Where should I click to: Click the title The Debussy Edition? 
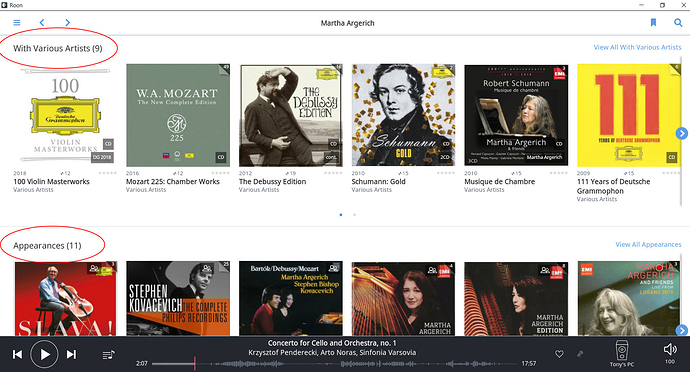tap(272, 181)
